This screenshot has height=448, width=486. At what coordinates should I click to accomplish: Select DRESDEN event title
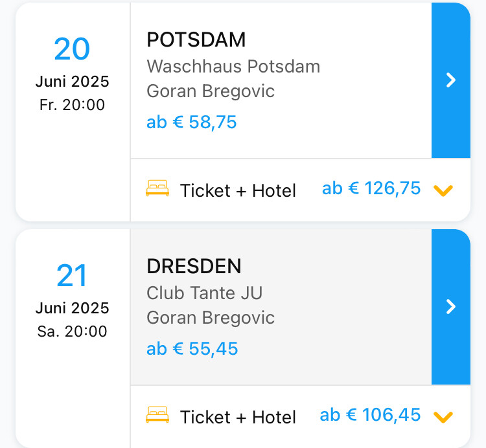point(194,266)
